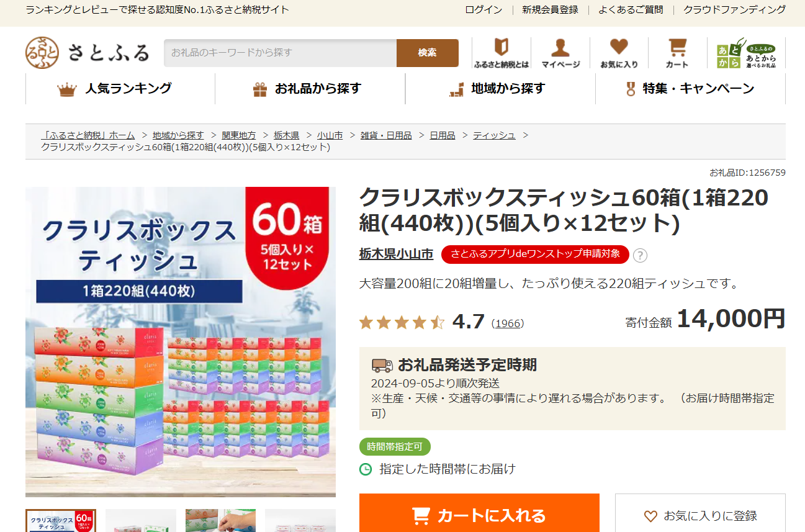Click 雑貨・日用品 breadcrumb link
The width and height of the screenshot is (805, 532).
click(386, 135)
